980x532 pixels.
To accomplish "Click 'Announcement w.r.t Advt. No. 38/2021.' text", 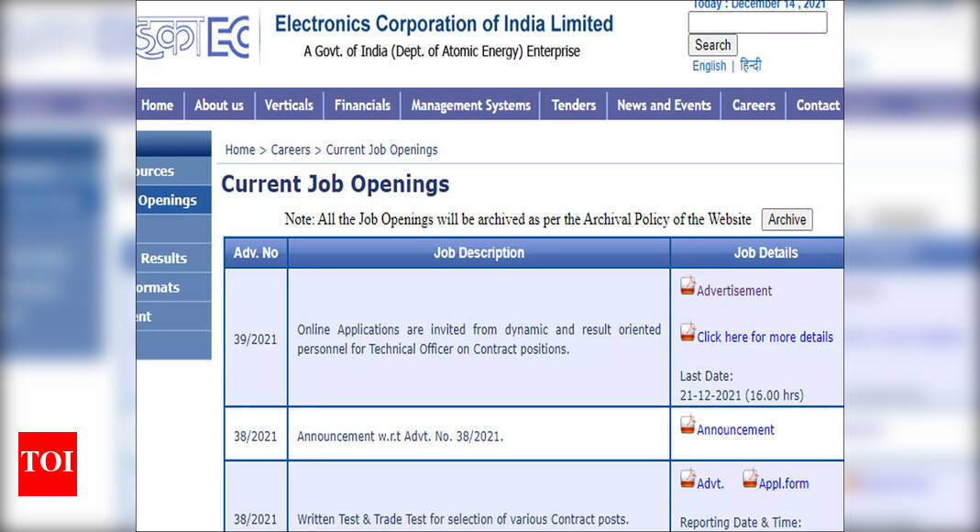I will (x=400, y=437).
